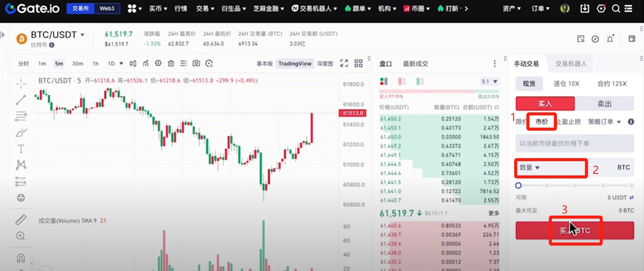Click the amount percentage slider handle
The height and width of the screenshot is (271, 644).
coord(518,186)
